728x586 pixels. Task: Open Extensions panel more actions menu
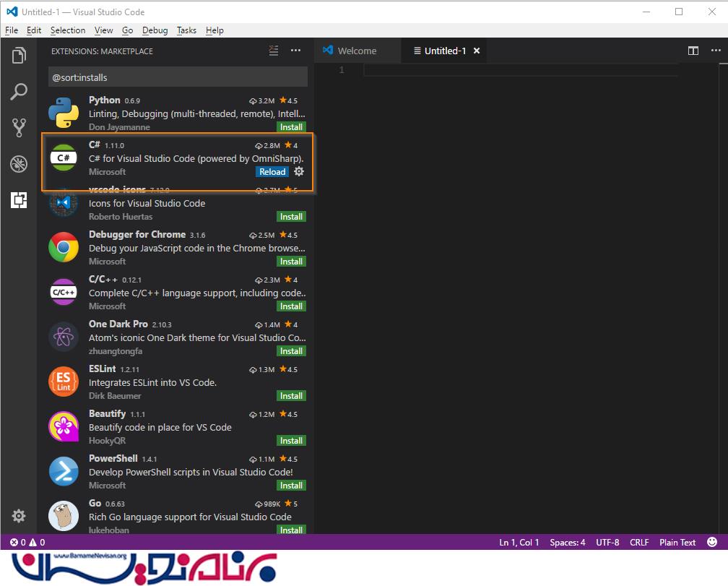pos(296,51)
